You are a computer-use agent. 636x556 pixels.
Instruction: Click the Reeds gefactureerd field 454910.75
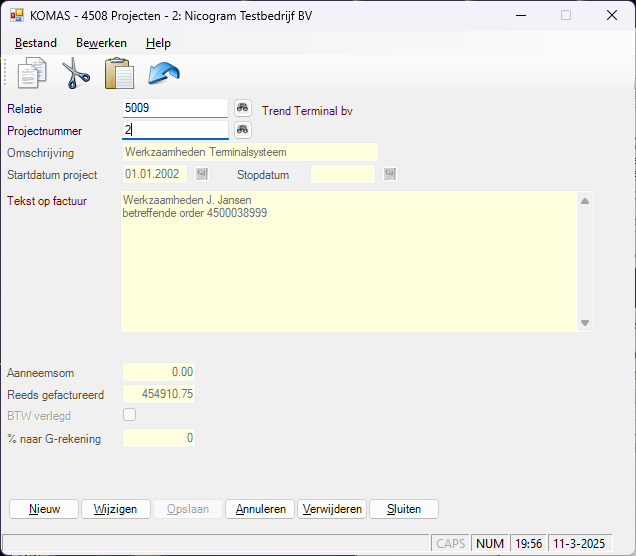pos(159,394)
